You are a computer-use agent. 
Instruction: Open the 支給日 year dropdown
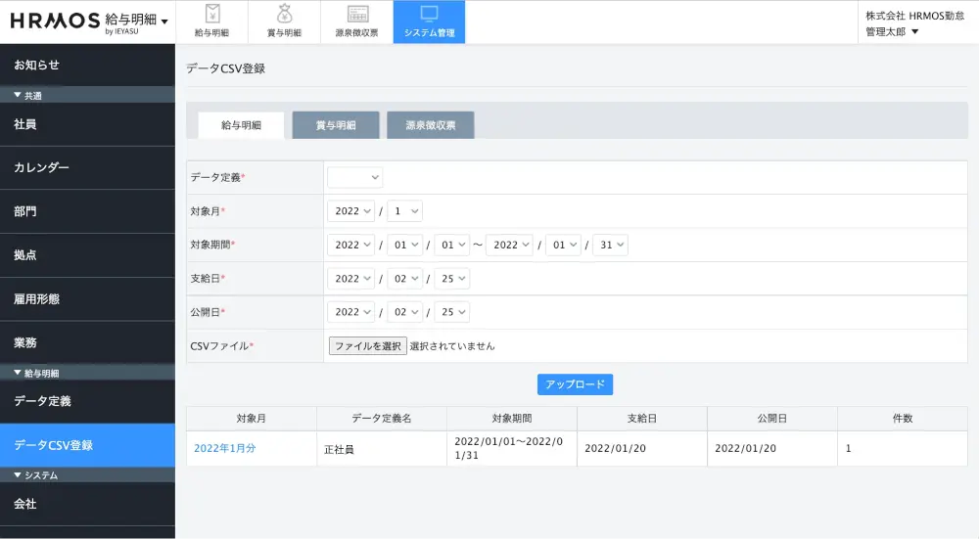click(x=350, y=279)
